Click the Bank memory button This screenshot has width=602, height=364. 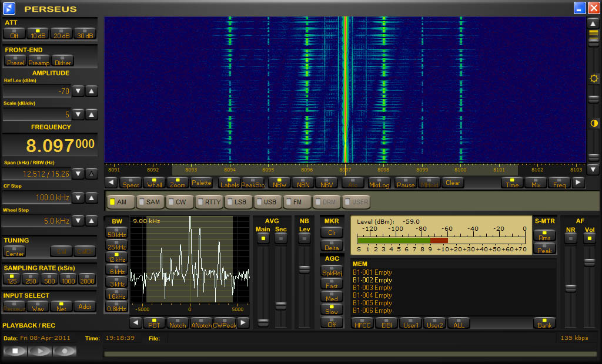pyautogui.click(x=544, y=323)
